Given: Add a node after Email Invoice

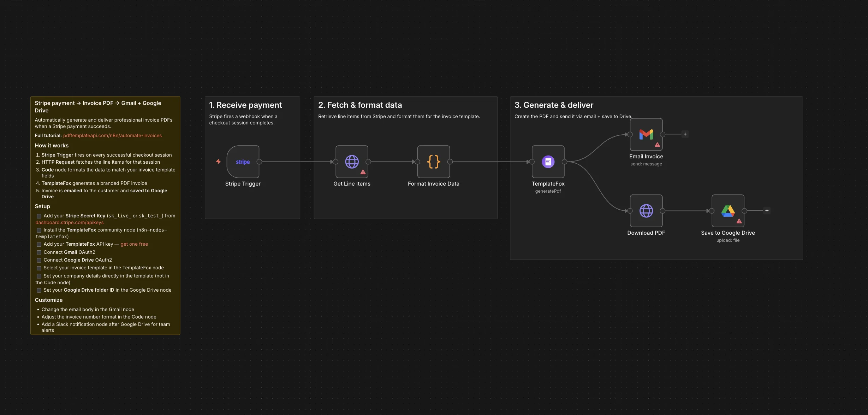Looking at the screenshot, I should click(x=685, y=134).
